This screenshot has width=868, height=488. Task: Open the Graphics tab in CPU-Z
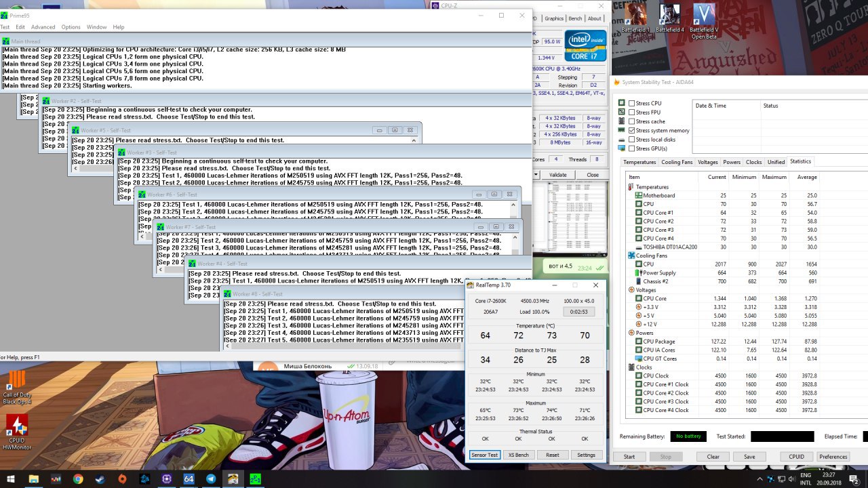pos(554,19)
